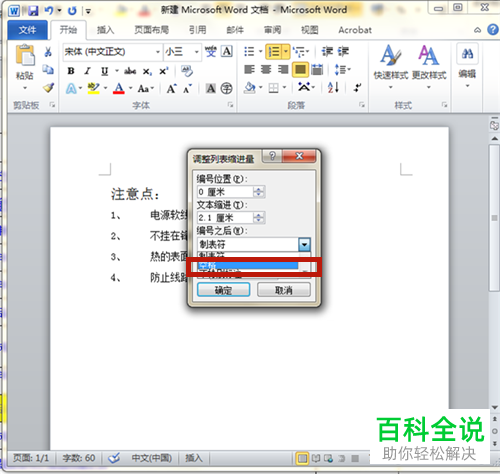Open the File tab

[27, 30]
